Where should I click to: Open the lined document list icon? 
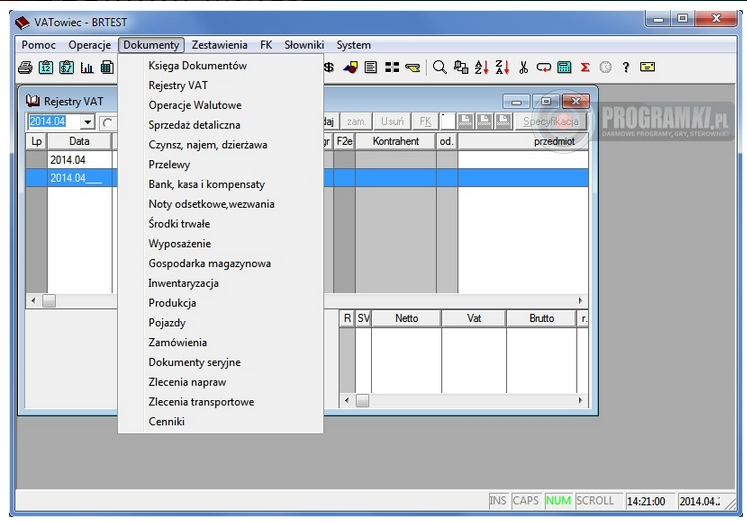pos(371,67)
